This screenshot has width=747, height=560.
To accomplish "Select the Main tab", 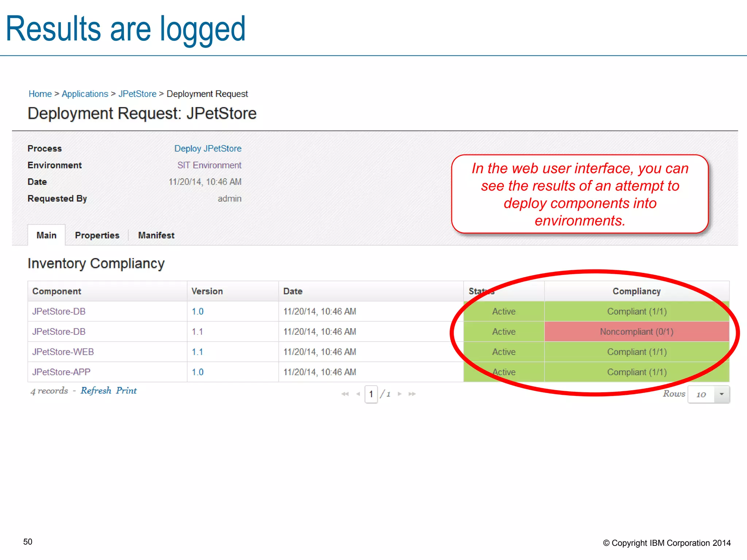I will point(46,235).
